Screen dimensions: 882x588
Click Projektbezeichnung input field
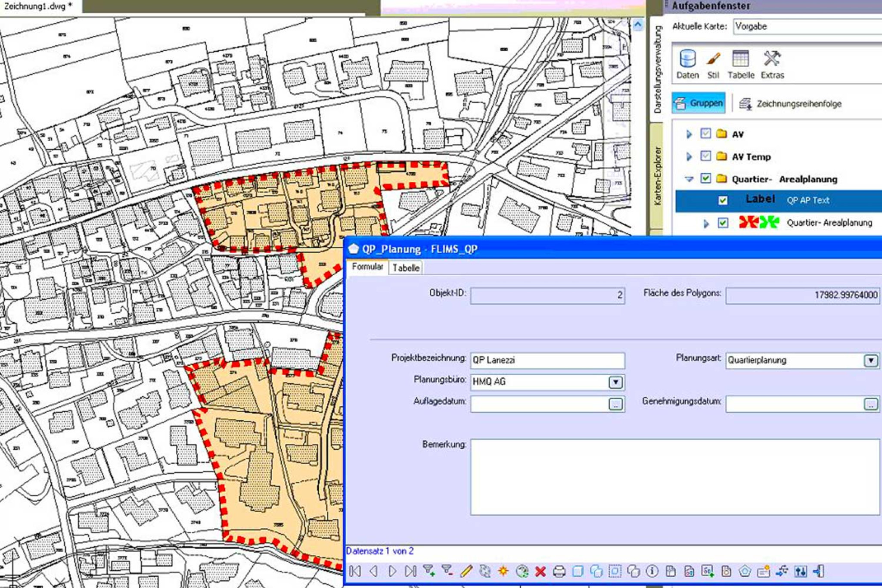pos(547,360)
